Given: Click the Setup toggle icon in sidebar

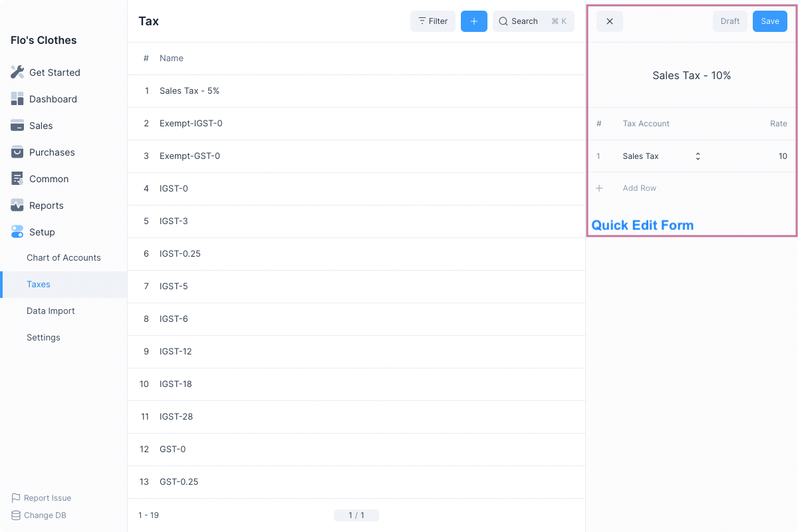Looking at the screenshot, I should click(x=17, y=232).
